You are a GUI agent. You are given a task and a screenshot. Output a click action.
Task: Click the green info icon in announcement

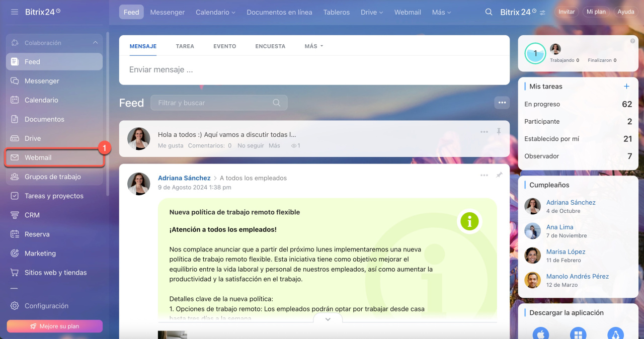[x=469, y=221]
